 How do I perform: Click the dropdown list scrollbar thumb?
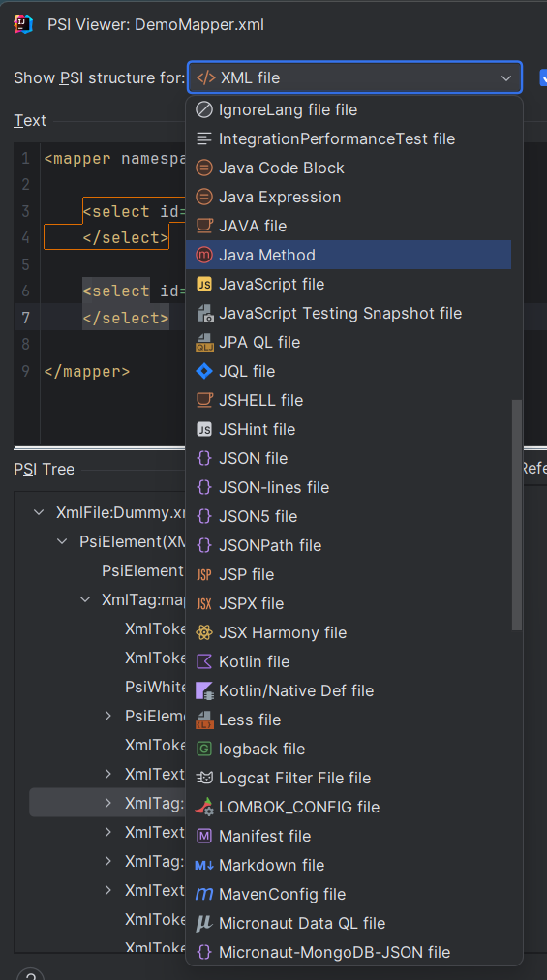pos(516,515)
